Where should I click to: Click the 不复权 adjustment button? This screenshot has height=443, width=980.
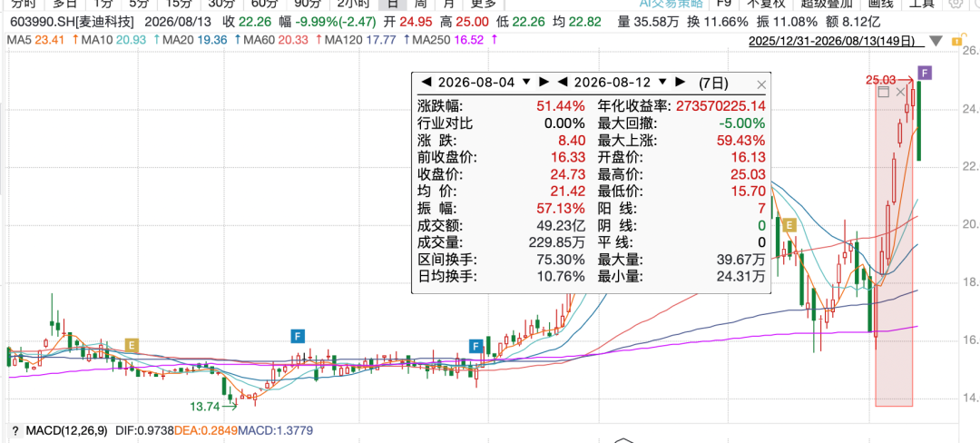pos(766,3)
